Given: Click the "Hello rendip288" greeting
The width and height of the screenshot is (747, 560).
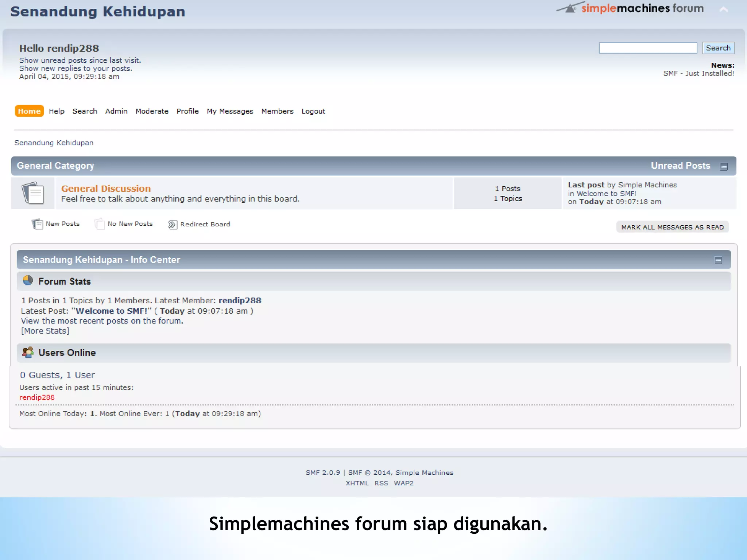Looking at the screenshot, I should click(x=59, y=48).
